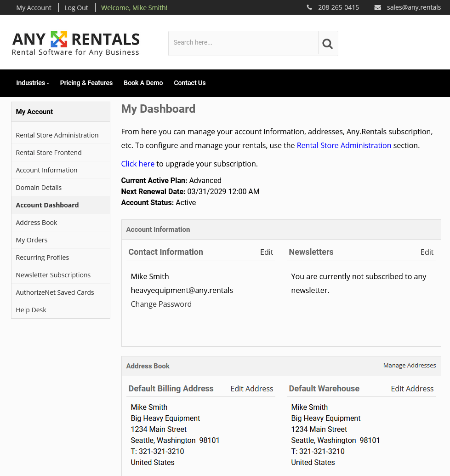Edit the Contact Information section
The image size is (450, 476).
266,252
